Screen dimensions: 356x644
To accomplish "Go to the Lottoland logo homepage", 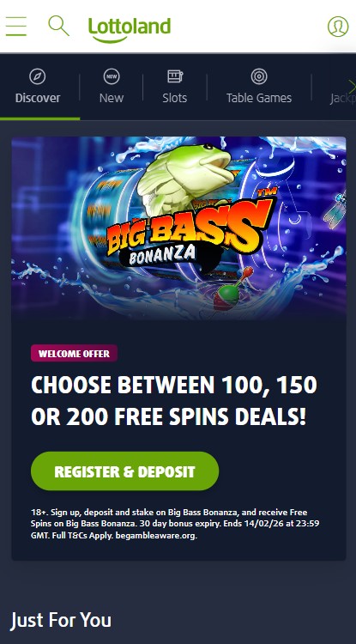I will coord(130,29).
